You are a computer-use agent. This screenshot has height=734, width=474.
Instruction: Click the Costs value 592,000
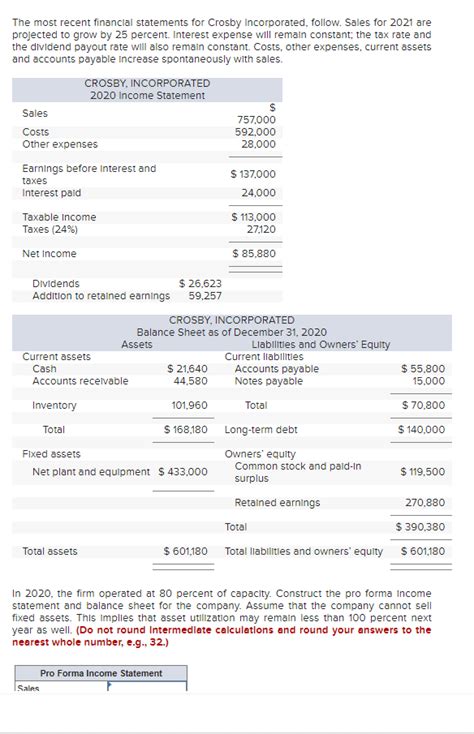pos(255,132)
